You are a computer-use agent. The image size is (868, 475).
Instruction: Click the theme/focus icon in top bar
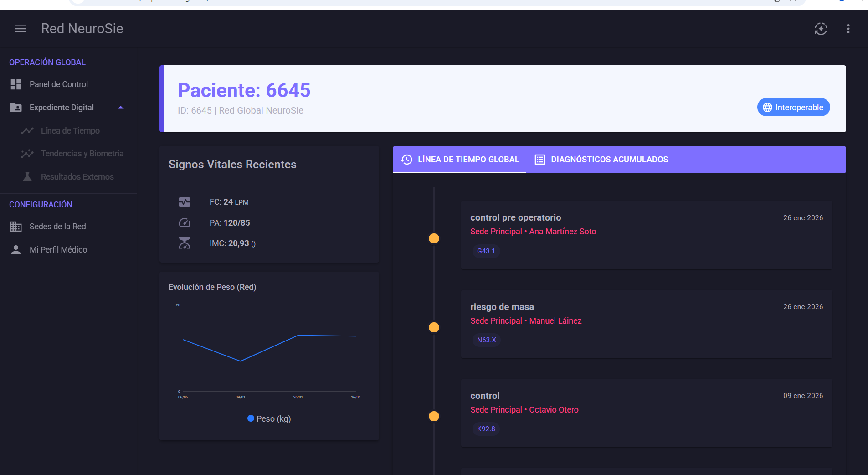coord(821,29)
